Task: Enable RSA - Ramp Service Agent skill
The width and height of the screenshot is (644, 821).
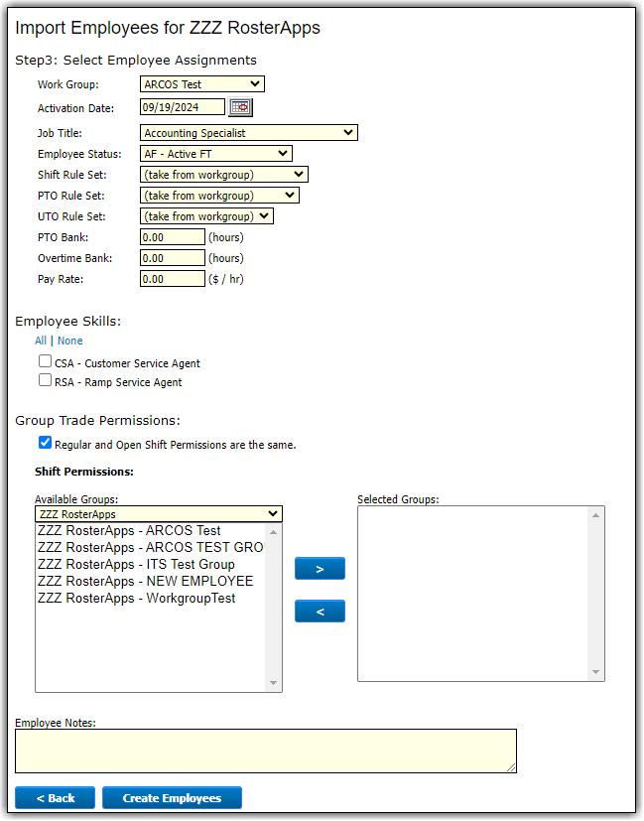Action: [45, 380]
